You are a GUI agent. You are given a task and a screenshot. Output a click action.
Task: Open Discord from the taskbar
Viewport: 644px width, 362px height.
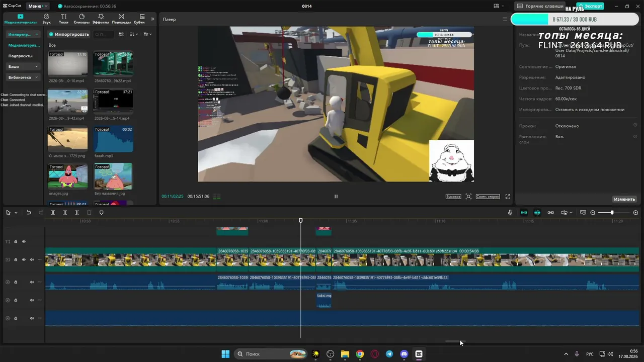(404, 354)
